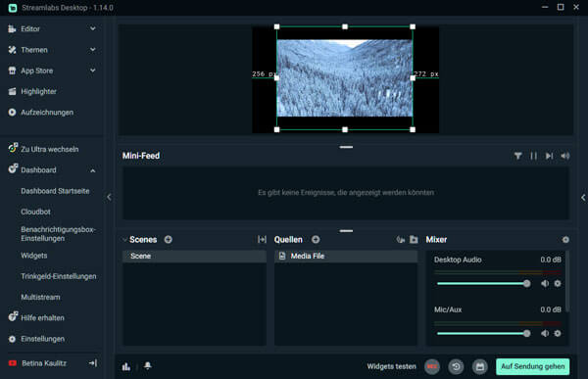
Task: Click the Mixer vertical scrollbar
Action: 567,281
